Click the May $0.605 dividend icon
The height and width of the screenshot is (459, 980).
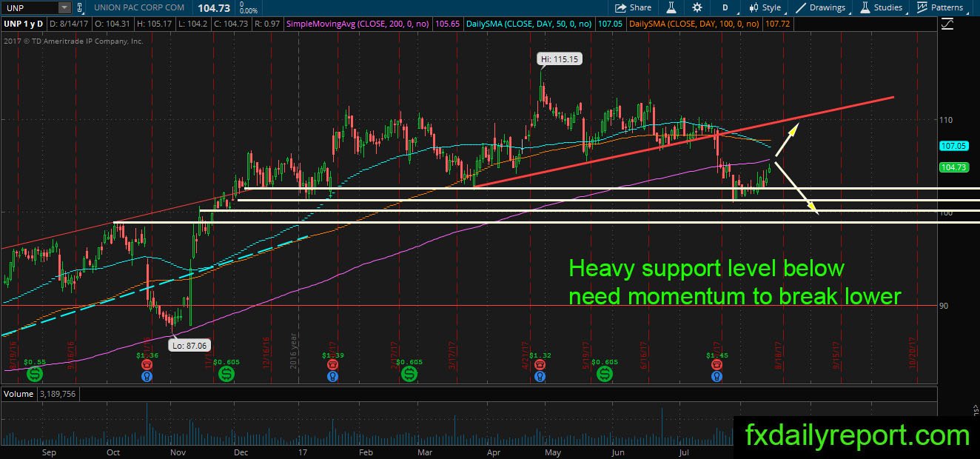tap(605, 375)
